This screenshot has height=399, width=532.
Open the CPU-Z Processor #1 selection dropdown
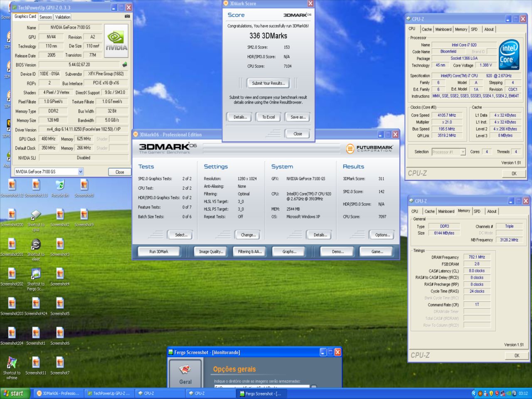(x=463, y=152)
